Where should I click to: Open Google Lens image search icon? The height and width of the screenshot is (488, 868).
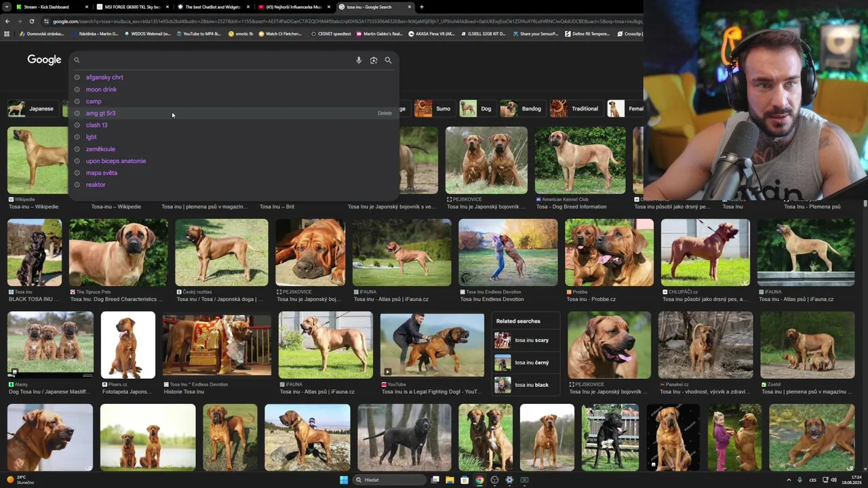point(374,60)
